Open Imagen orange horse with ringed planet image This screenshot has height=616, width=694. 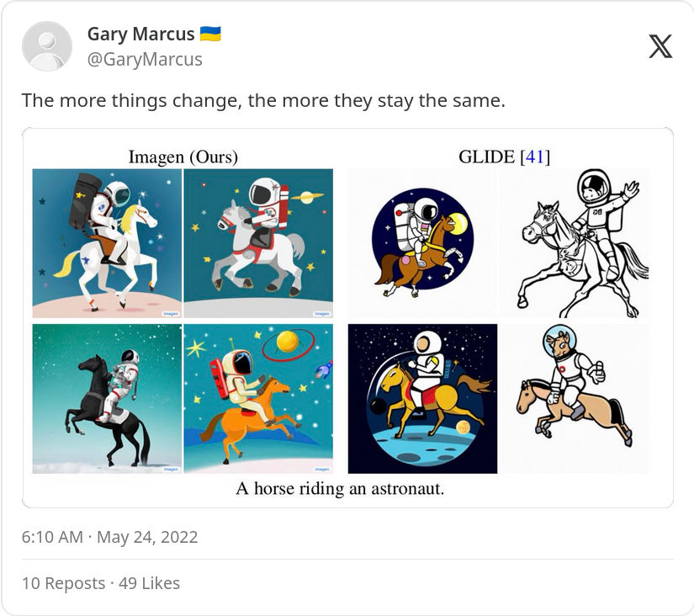pyautogui.click(x=258, y=399)
